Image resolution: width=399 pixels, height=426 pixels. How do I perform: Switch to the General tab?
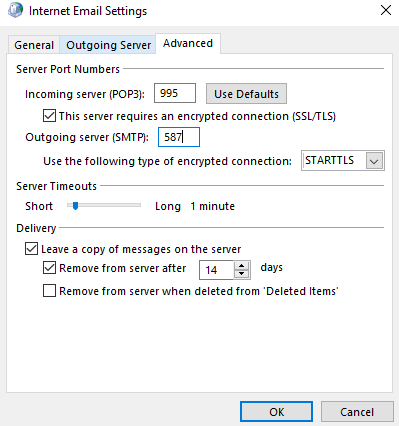pos(34,45)
